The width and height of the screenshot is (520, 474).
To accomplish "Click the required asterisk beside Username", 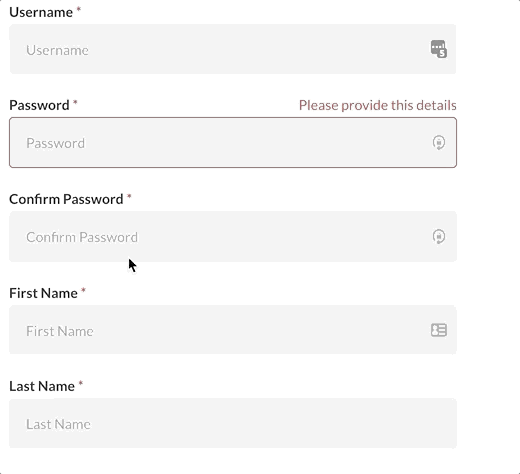I will click(x=79, y=9).
